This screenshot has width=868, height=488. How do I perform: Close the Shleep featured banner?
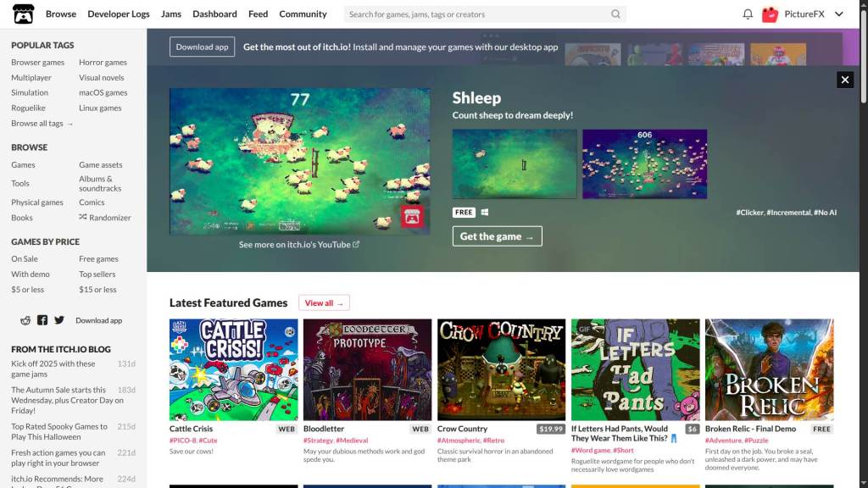click(x=845, y=80)
